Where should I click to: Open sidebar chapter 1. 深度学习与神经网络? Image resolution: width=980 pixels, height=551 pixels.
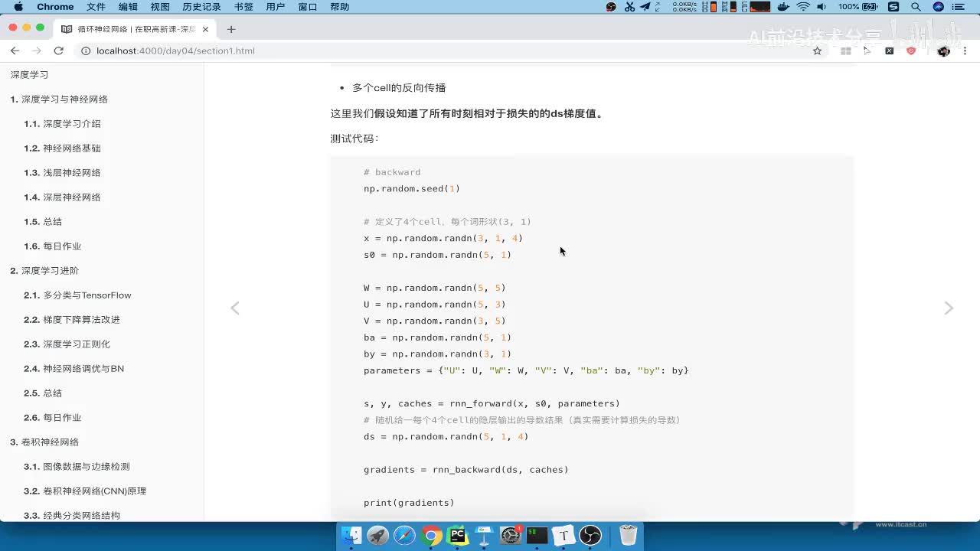coord(59,99)
